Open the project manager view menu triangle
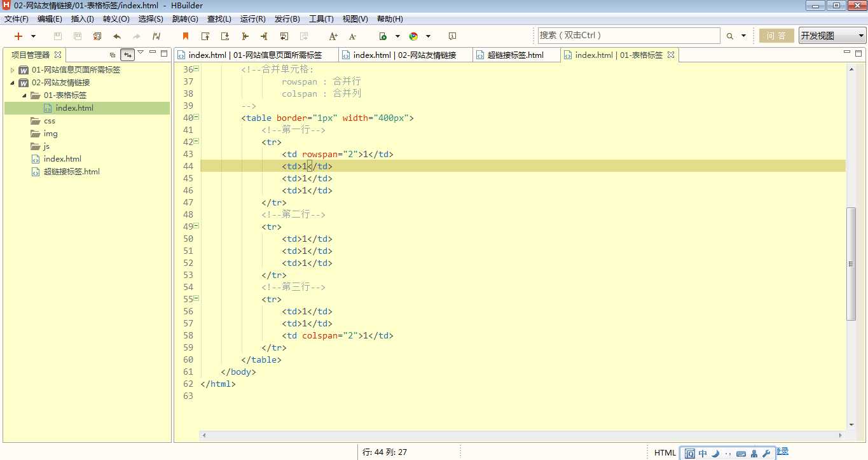 tap(141, 52)
